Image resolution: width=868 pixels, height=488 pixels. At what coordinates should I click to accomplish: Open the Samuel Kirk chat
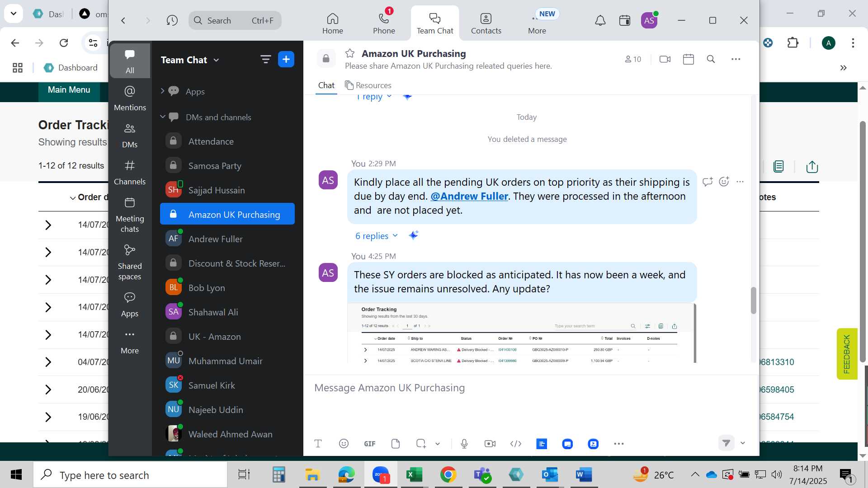click(x=227, y=385)
